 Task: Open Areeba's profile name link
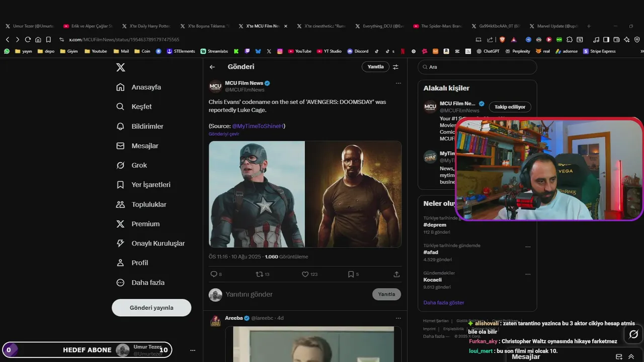coord(233,318)
